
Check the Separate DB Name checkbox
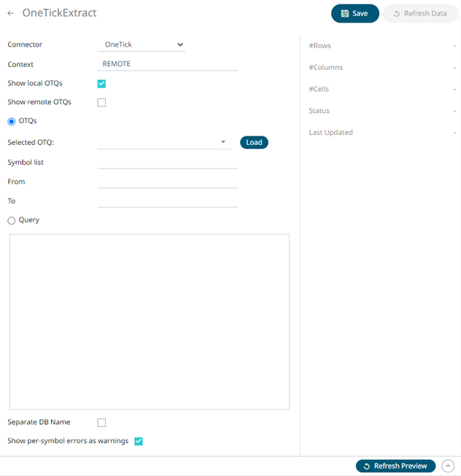pyautogui.click(x=101, y=423)
